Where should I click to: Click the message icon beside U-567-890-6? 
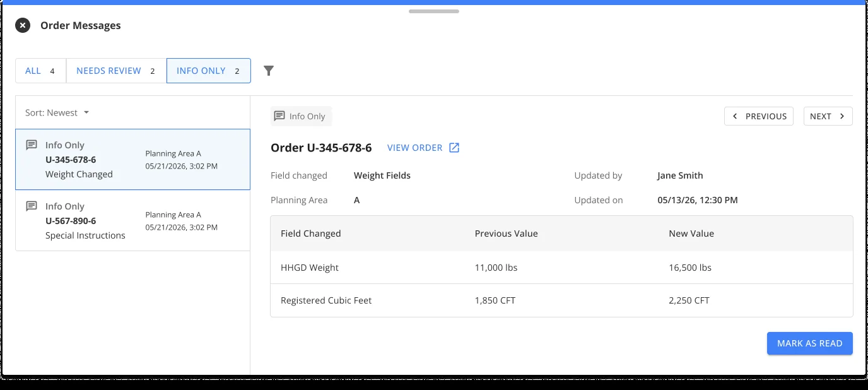[32, 206]
